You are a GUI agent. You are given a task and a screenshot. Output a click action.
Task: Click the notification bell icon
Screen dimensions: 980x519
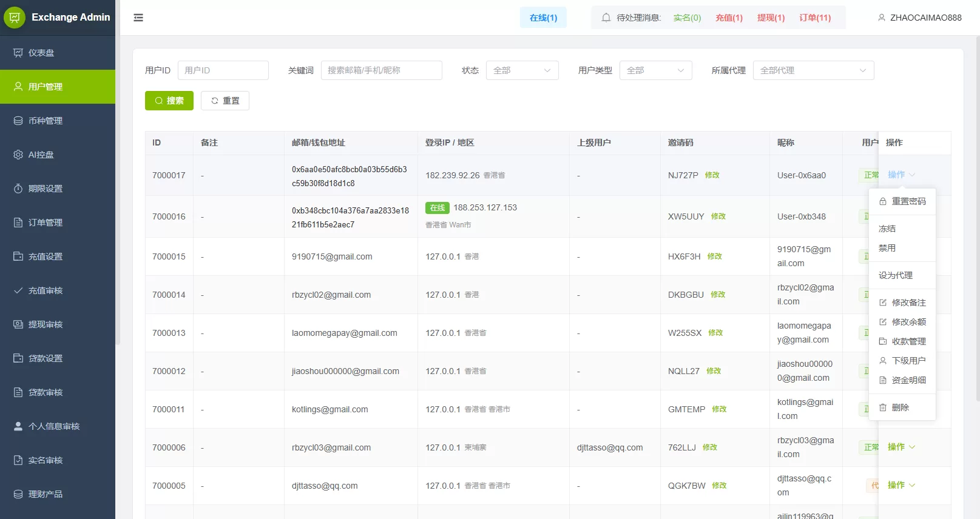[606, 18]
